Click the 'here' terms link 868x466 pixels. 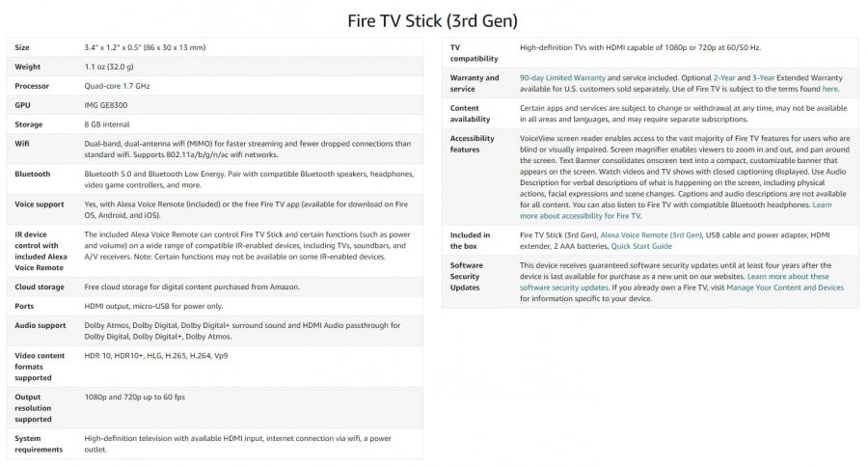pyautogui.click(x=829, y=89)
